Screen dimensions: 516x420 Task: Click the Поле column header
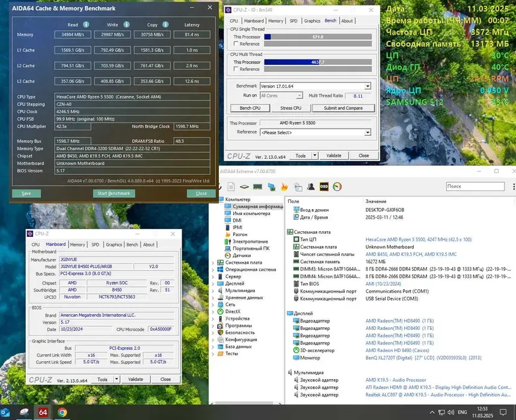click(293, 201)
